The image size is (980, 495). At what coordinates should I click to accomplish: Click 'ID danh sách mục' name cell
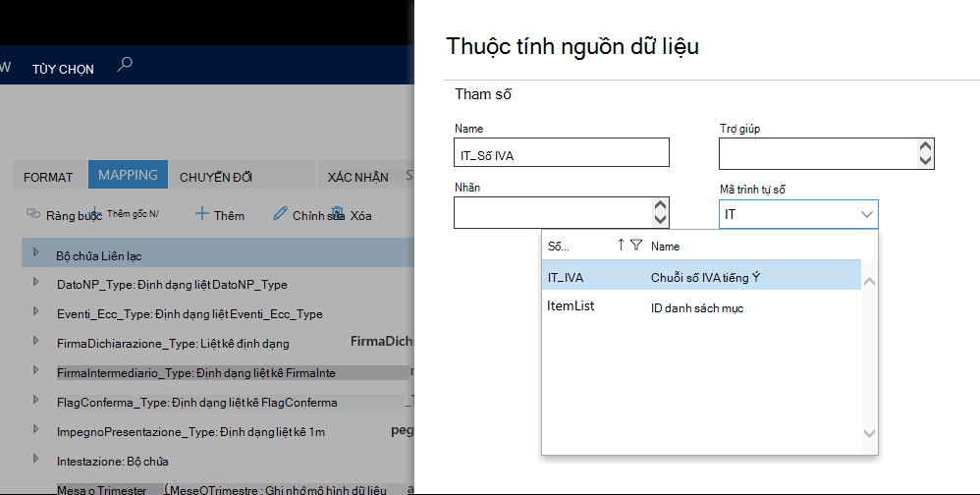(x=697, y=308)
